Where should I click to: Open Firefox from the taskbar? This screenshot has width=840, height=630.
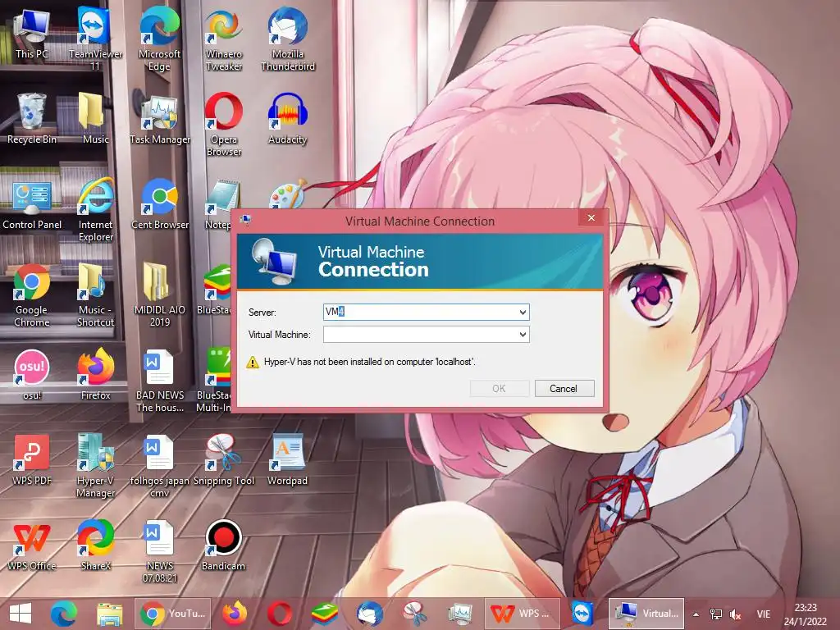[235, 614]
